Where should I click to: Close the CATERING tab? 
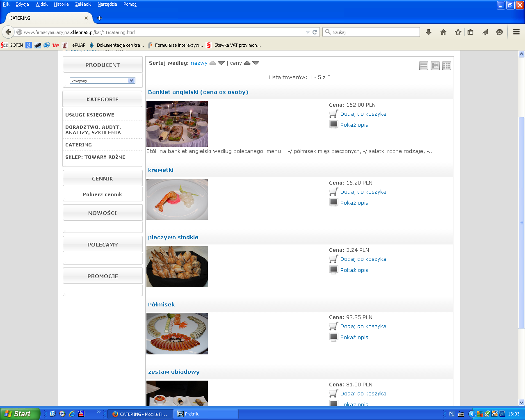pos(86,18)
